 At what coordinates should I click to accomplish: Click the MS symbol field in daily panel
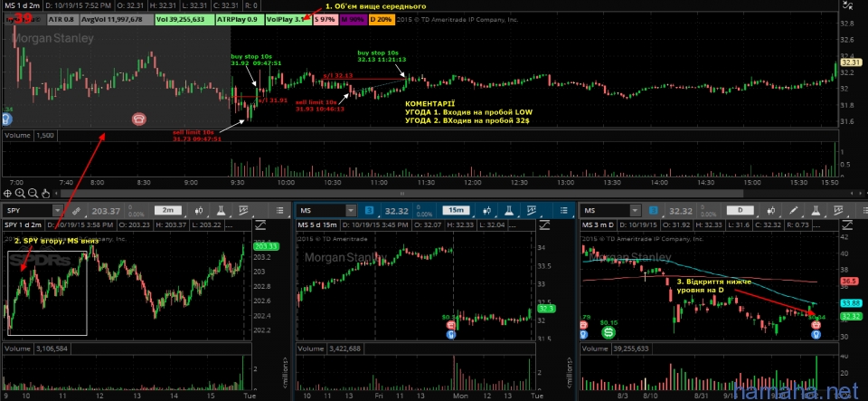click(x=605, y=211)
